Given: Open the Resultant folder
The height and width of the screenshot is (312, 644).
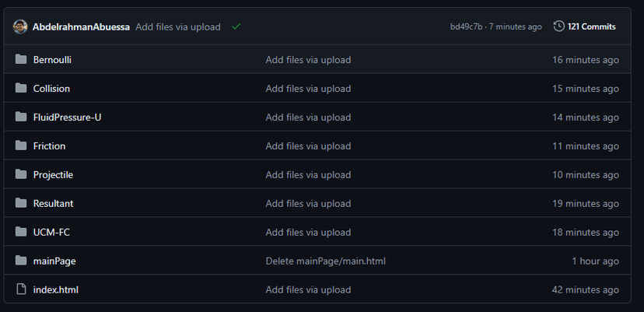Looking at the screenshot, I should (x=53, y=204).
